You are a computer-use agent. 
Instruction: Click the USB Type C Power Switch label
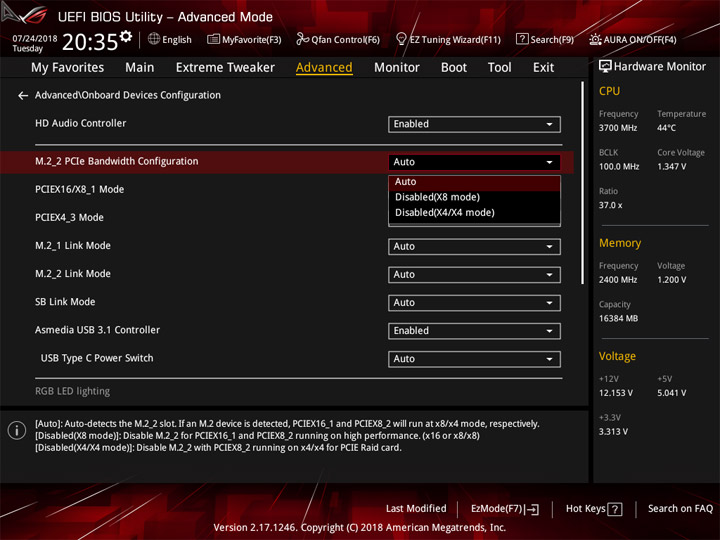[x=97, y=358]
